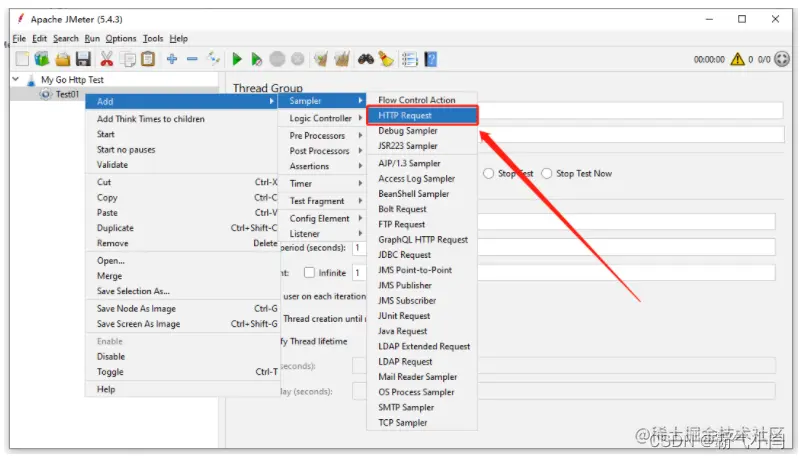
Task: Select Save Node As Image
Action: (x=182, y=309)
